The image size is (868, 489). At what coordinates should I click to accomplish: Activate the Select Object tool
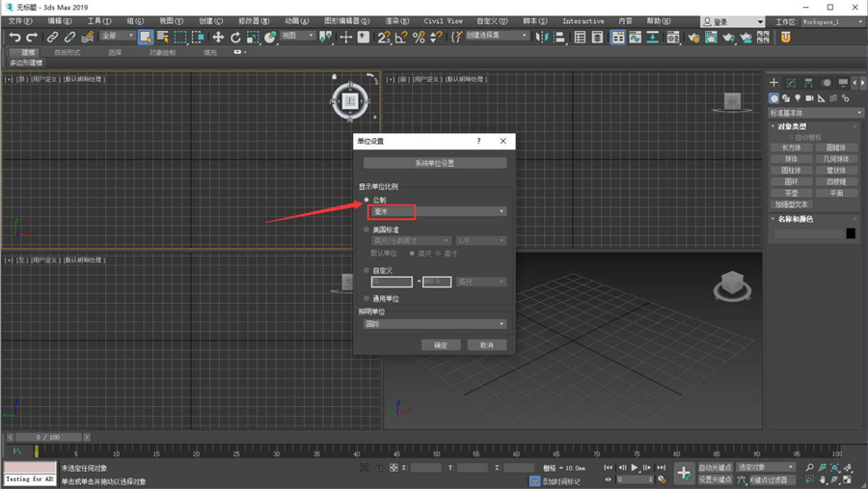145,37
